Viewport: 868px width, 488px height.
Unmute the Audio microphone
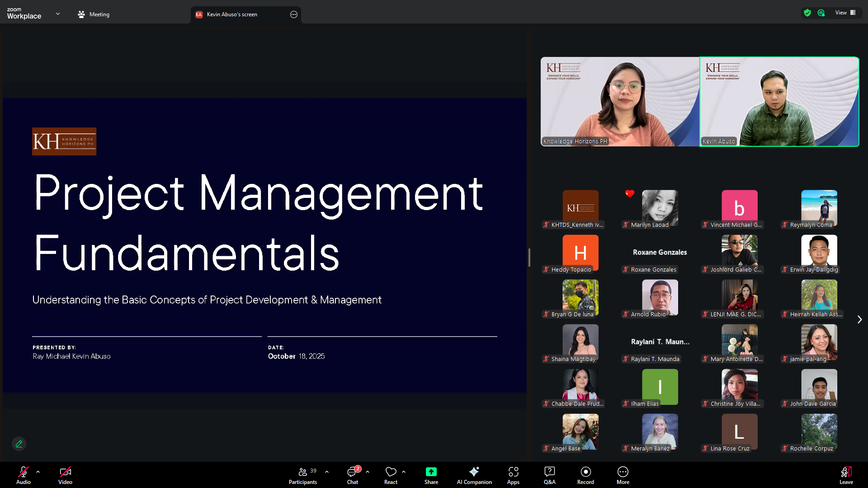[24, 475]
